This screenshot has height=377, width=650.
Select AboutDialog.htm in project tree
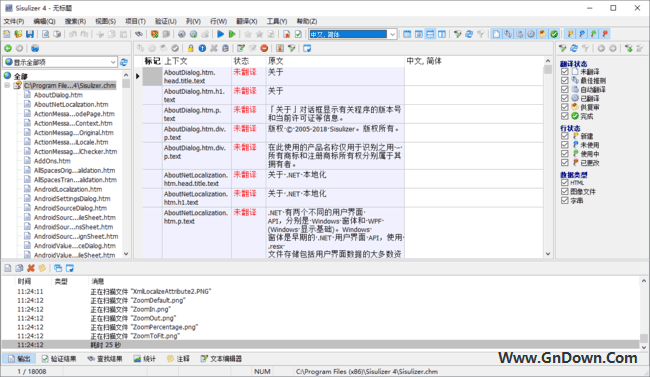tap(58, 95)
